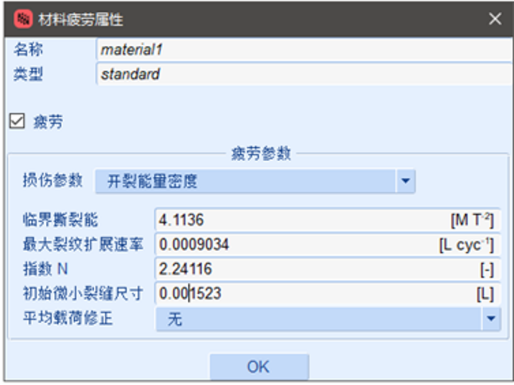Click the arrow of the 平均载荷修正 dropdown

pyautogui.click(x=491, y=319)
